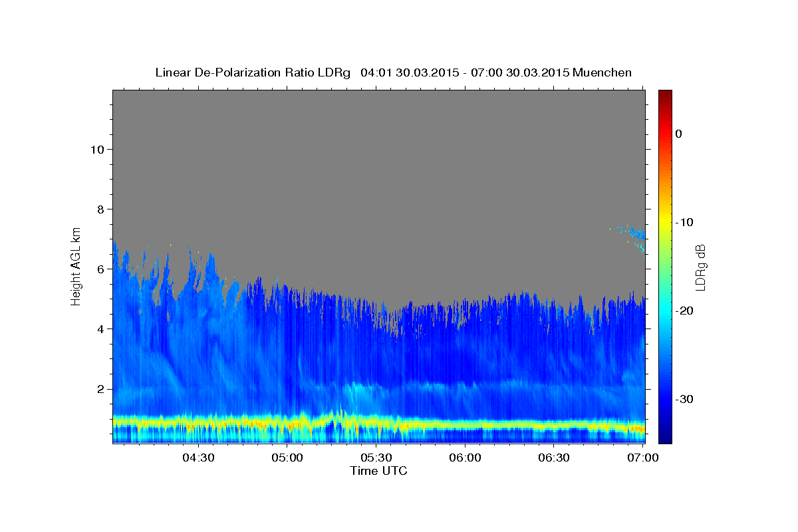The height and width of the screenshot is (532, 798).
Task: Click the plot title 'Linear De-Polarization Ratio LDRg'
Action: [x=253, y=72]
